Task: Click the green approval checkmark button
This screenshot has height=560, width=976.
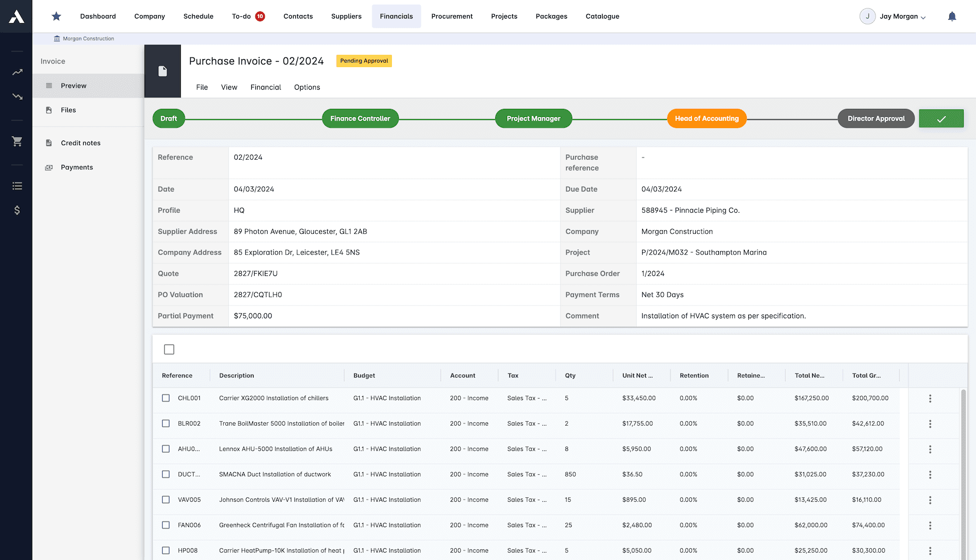Action: 941,118
